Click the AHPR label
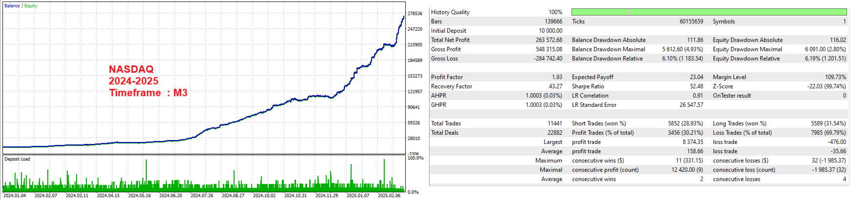The image size is (868, 204). pos(438,96)
